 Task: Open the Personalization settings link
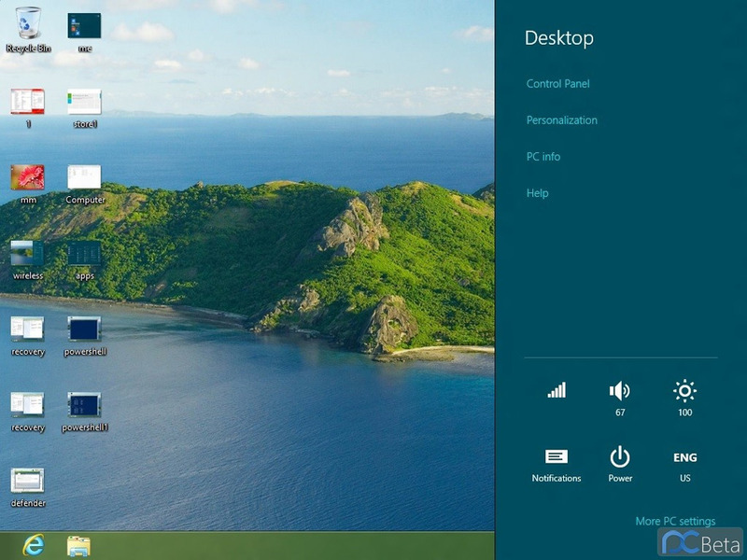point(561,120)
